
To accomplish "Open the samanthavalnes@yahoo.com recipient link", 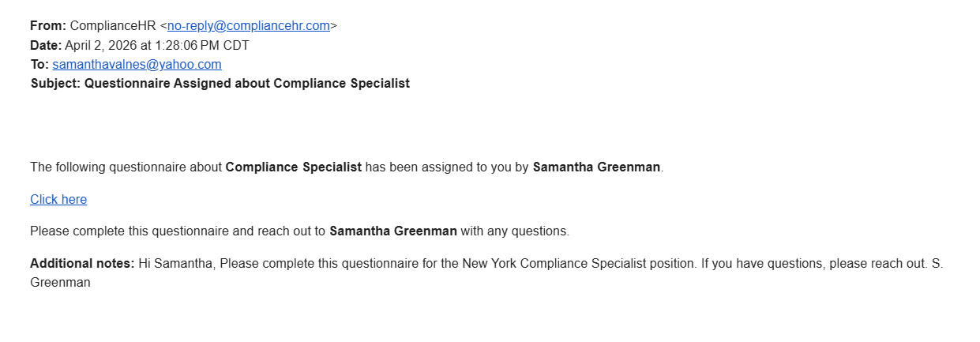I will click(137, 64).
